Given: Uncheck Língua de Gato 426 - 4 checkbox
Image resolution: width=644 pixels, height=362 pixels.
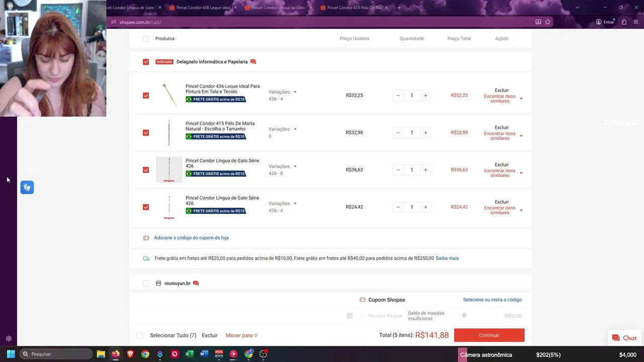Looking at the screenshot, I should tap(146, 207).
